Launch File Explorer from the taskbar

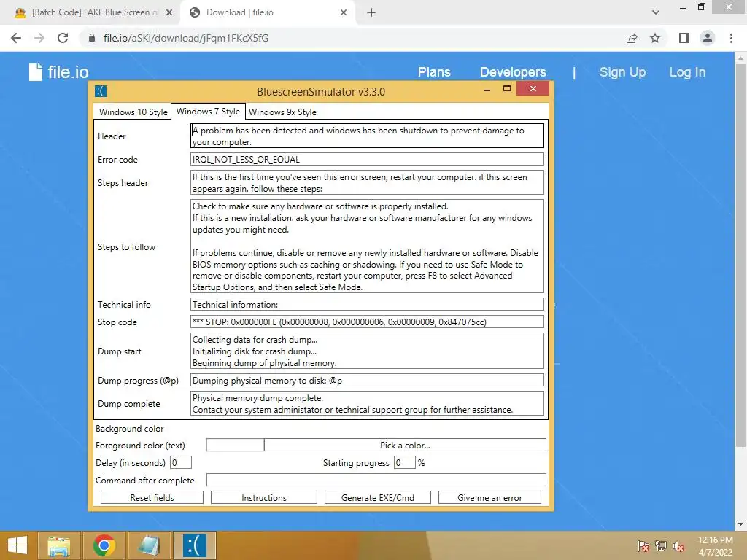coord(59,545)
